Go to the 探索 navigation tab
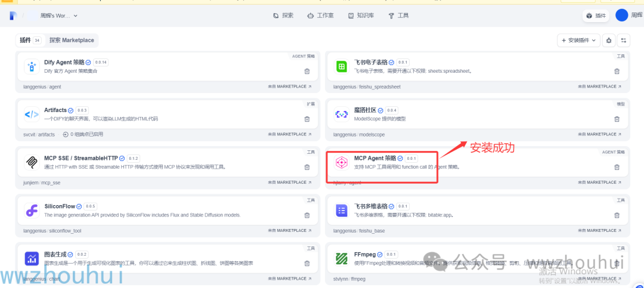The width and height of the screenshot is (644, 288). point(283,16)
